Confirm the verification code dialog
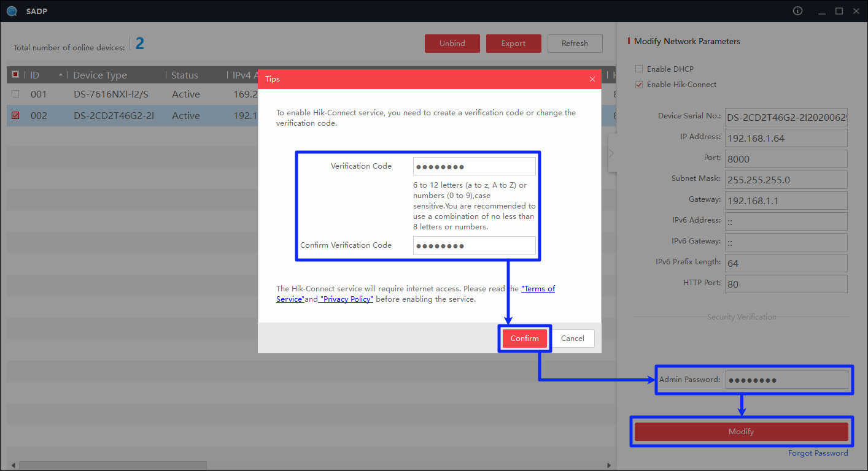 [x=525, y=339]
